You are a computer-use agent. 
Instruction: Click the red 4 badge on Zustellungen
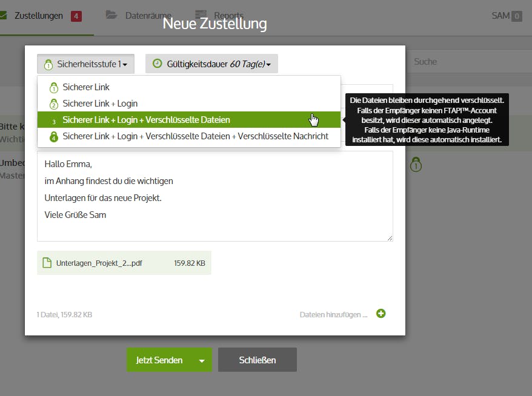(76, 16)
